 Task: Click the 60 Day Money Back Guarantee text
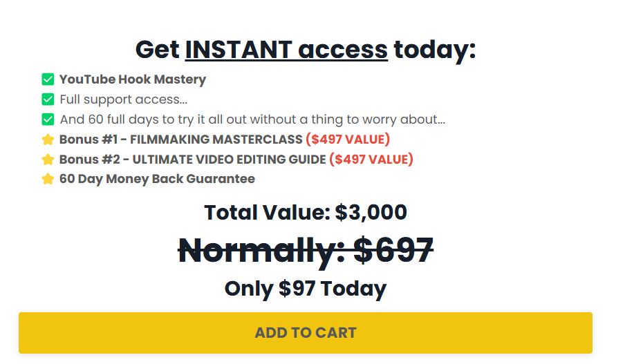point(157,179)
